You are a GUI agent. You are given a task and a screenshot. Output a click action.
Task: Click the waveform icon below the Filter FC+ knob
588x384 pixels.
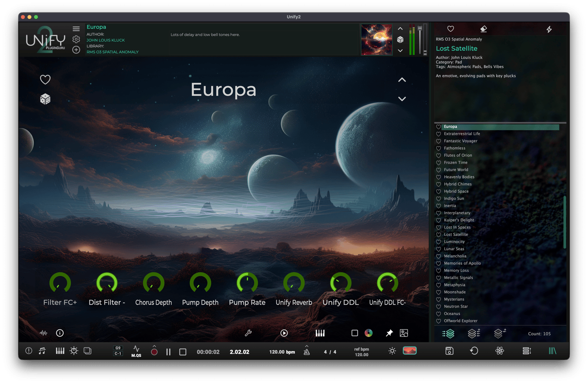click(x=44, y=333)
